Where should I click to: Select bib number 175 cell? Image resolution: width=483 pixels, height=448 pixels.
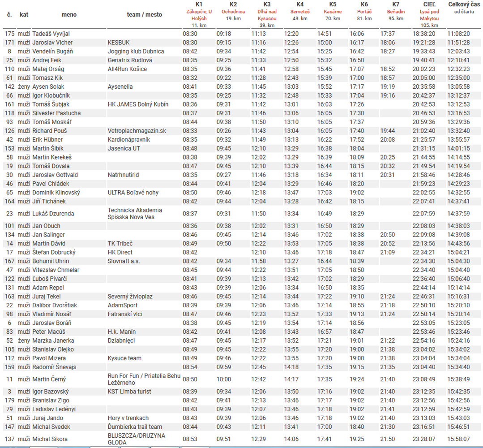[9, 34]
